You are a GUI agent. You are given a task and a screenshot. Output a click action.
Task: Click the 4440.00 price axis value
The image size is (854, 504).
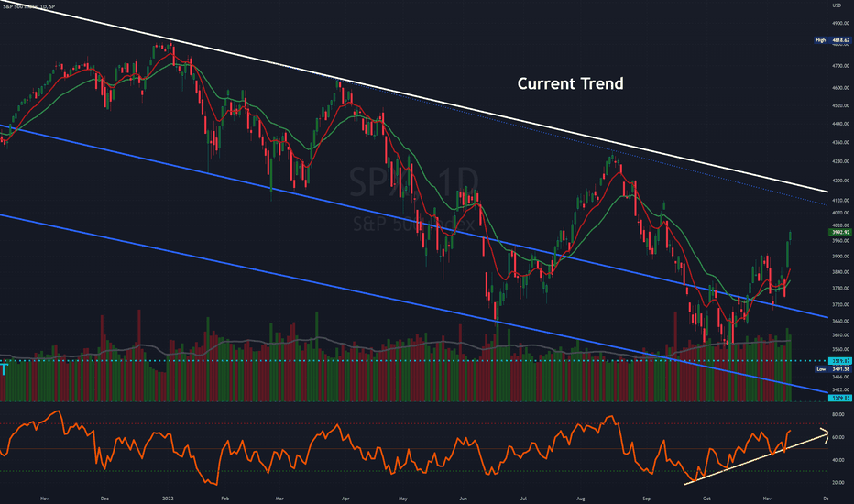tap(840, 125)
